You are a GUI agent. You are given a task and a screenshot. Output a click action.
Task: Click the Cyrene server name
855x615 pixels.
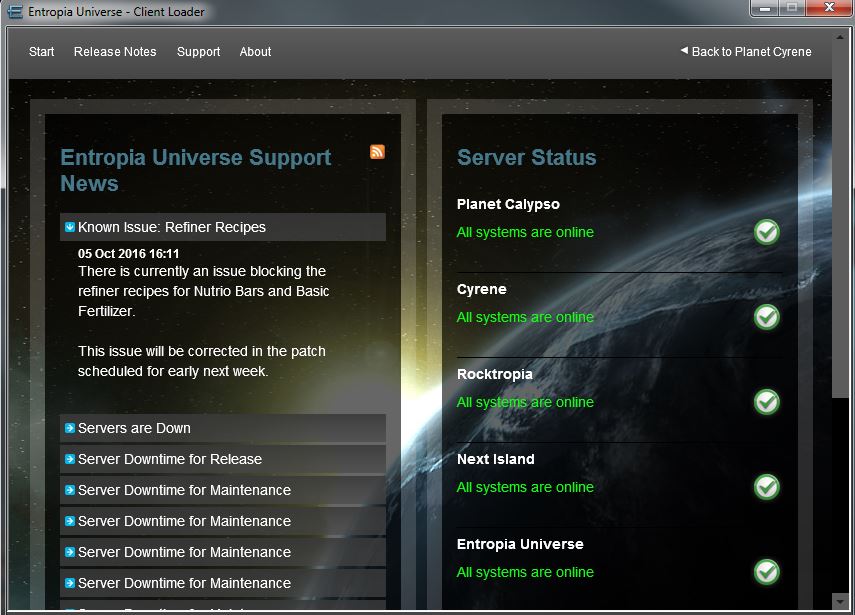point(481,289)
